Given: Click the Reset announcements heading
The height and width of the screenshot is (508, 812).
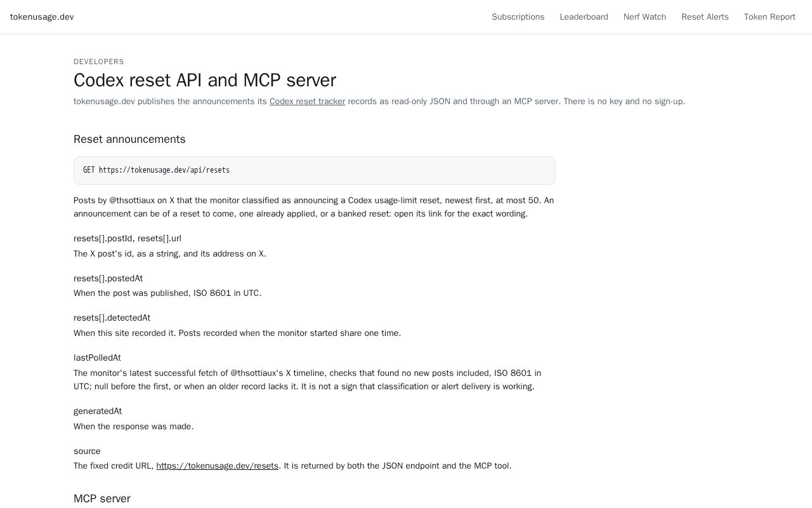Looking at the screenshot, I should click(129, 139).
